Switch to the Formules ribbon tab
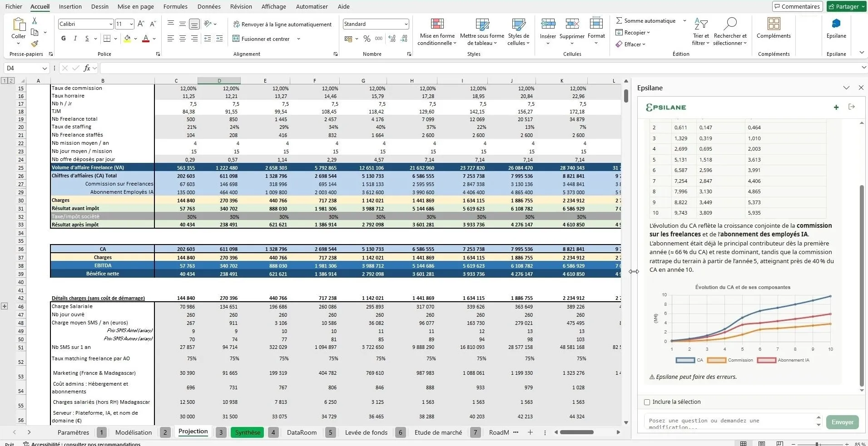Image resolution: width=868 pixels, height=446 pixels. 175,6
